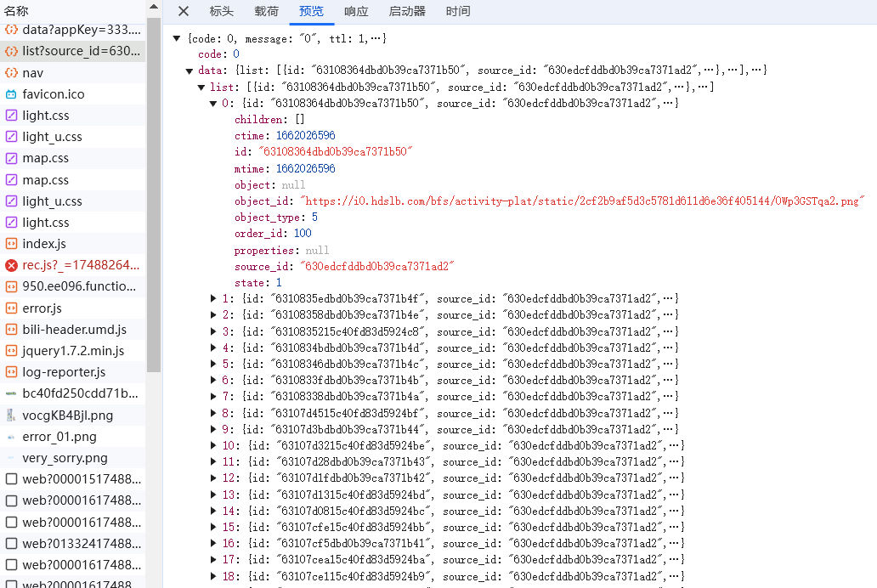Click the error.js script icon
The width and height of the screenshot is (877, 588).
11,308
